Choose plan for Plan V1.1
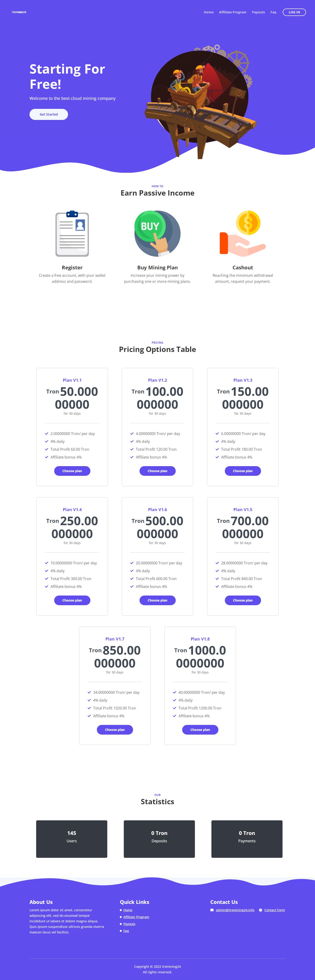 72,471
